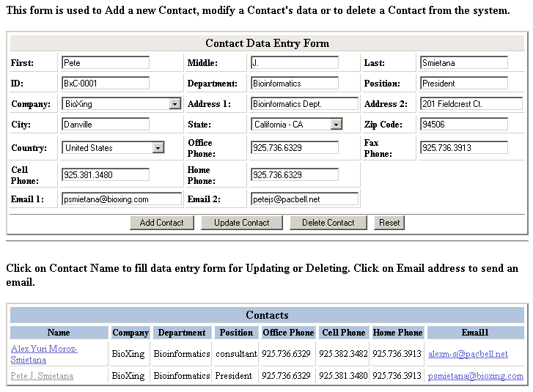
Task: Select the Position field showing President
Action: coord(463,84)
